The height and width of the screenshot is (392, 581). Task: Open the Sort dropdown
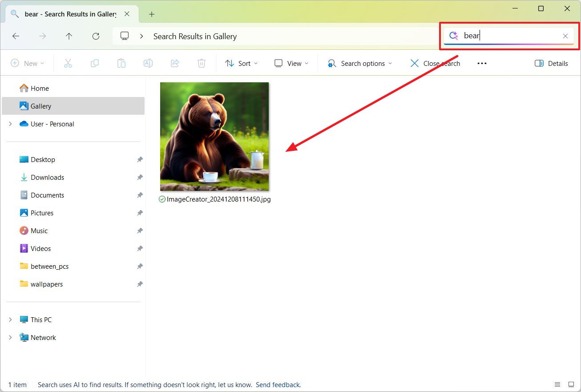(241, 63)
